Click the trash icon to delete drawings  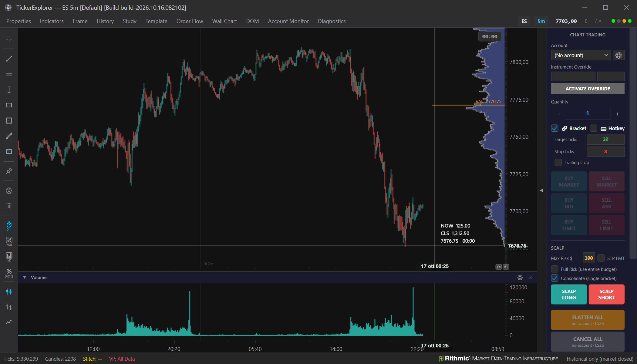(9, 206)
